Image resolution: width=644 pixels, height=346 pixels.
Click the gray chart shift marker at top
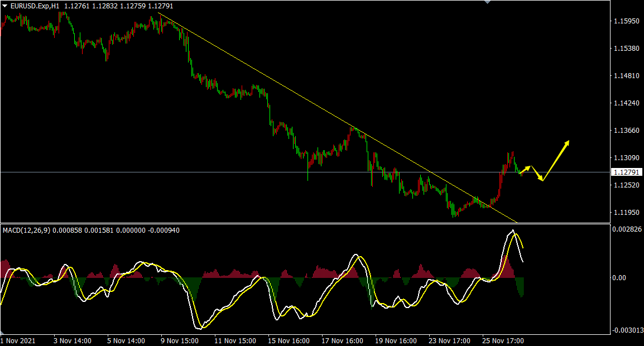pyautogui.click(x=488, y=2)
